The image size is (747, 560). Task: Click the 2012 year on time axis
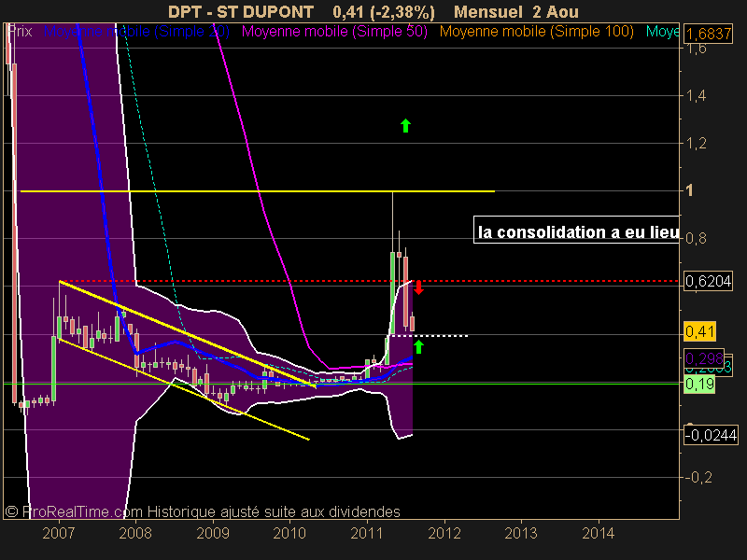pyautogui.click(x=444, y=533)
